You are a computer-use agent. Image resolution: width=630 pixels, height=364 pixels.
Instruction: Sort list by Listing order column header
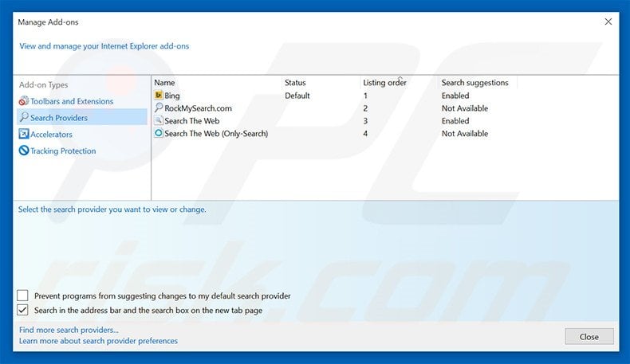pos(384,83)
